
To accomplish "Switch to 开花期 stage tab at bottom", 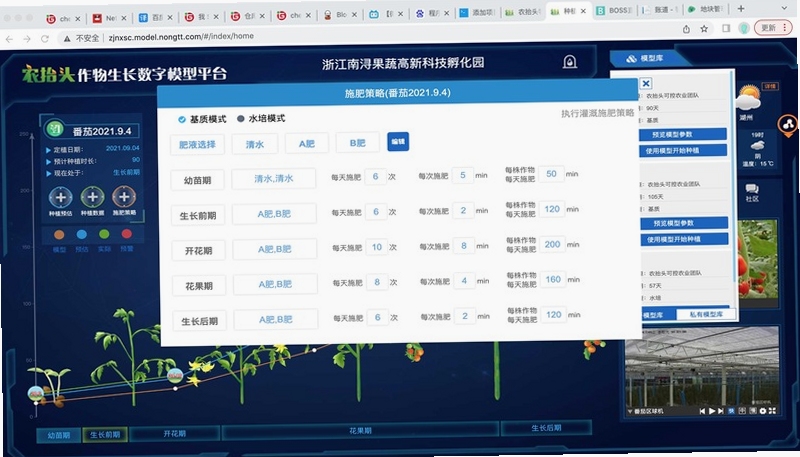I will tap(174, 434).
